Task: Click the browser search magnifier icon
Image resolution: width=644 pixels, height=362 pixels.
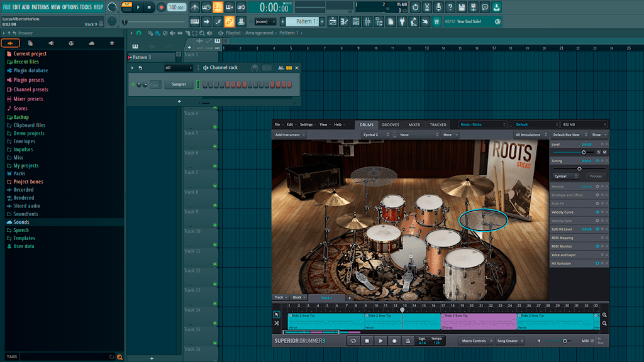Action: click(119, 357)
